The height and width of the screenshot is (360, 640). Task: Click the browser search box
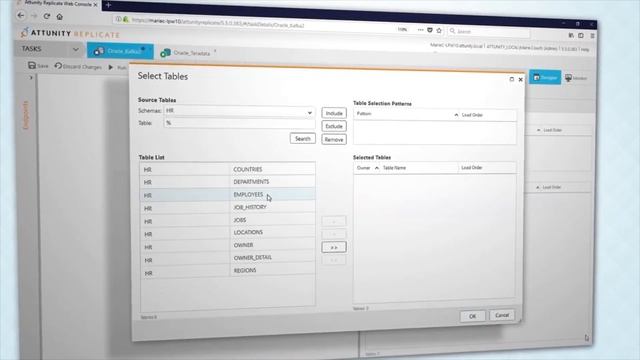point(489,31)
